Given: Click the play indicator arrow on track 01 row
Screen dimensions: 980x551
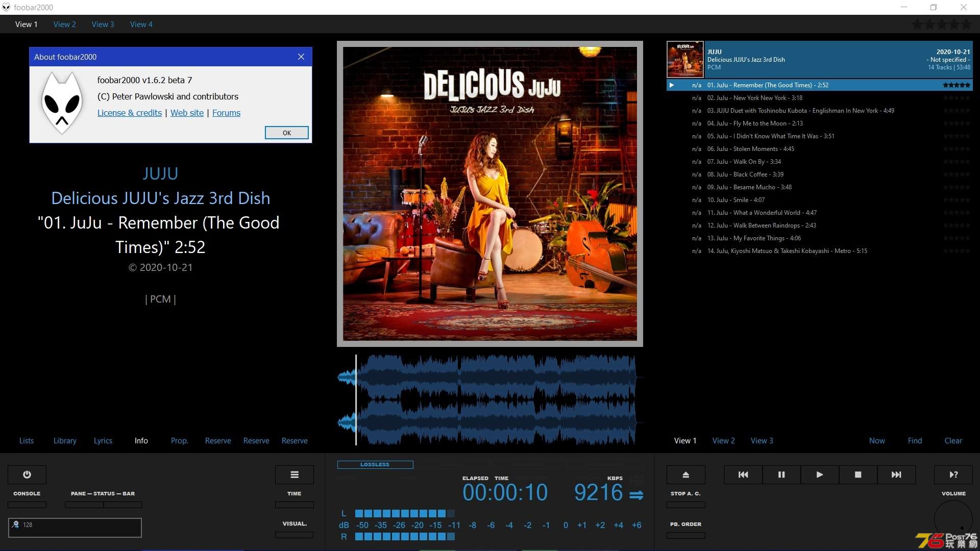Looking at the screenshot, I should (672, 85).
